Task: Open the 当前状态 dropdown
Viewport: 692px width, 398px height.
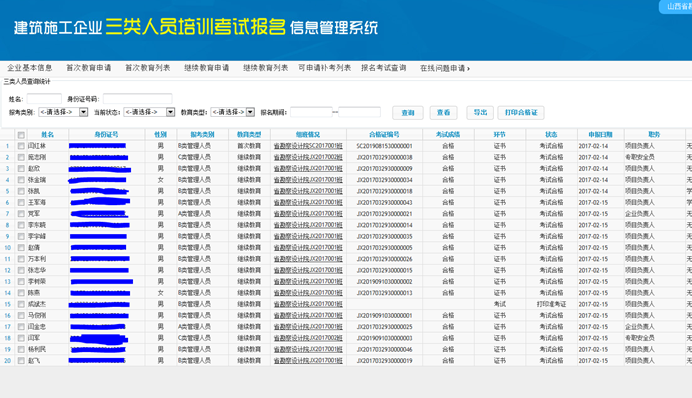Action: click(x=149, y=112)
